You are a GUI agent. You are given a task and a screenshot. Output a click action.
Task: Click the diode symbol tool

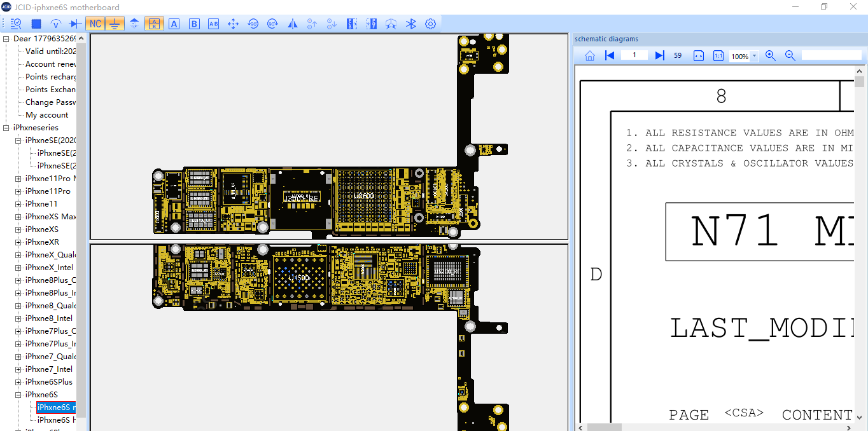[x=75, y=24]
